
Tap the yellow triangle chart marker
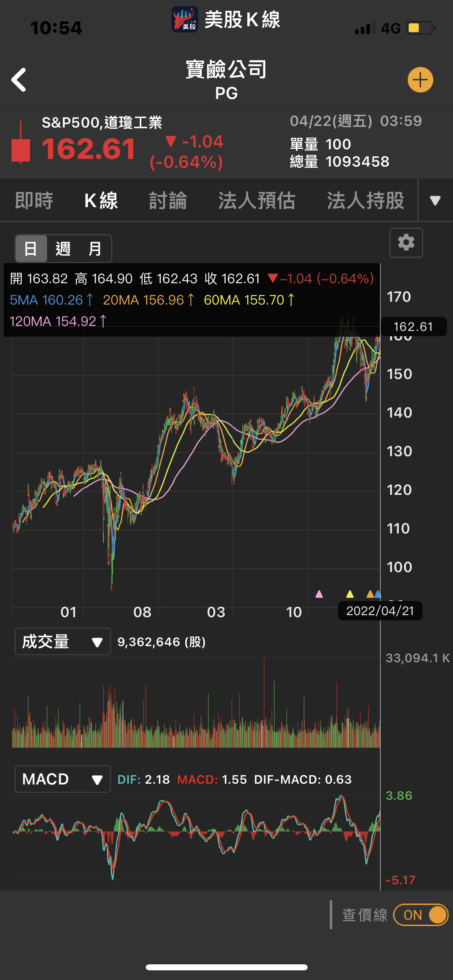350,594
